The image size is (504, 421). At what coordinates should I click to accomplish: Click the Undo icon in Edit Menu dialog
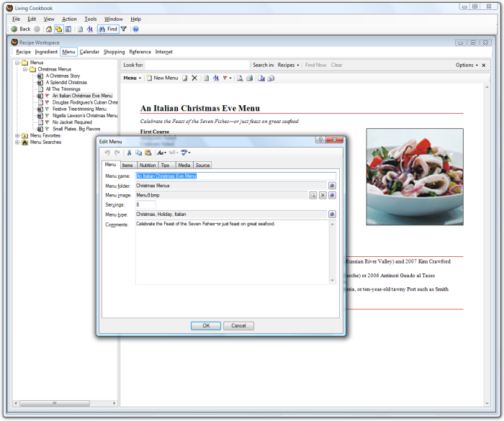pyautogui.click(x=107, y=153)
